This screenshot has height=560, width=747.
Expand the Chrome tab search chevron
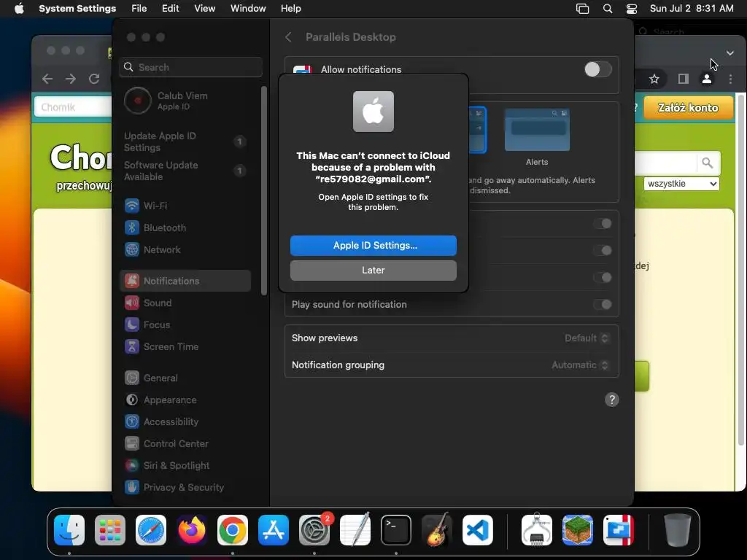(x=729, y=52)
